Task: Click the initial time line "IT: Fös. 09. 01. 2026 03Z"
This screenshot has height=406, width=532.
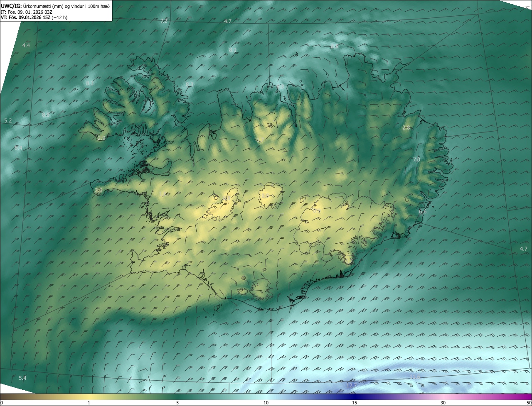Action: point(27,12)
